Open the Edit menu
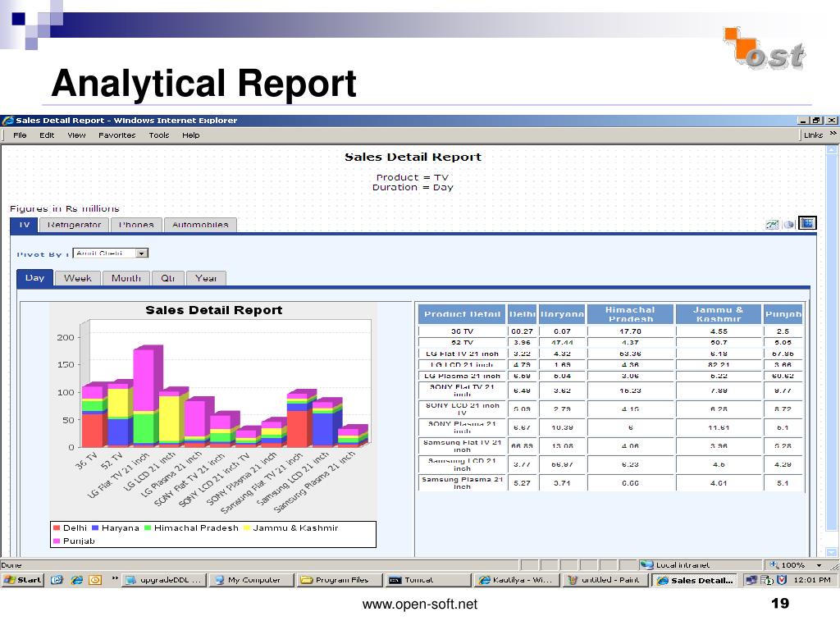840x630 pixels. pos(47,135)
